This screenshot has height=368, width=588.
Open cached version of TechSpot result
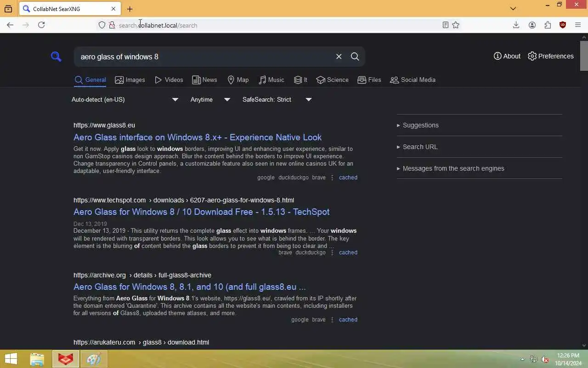pos(348,253)
